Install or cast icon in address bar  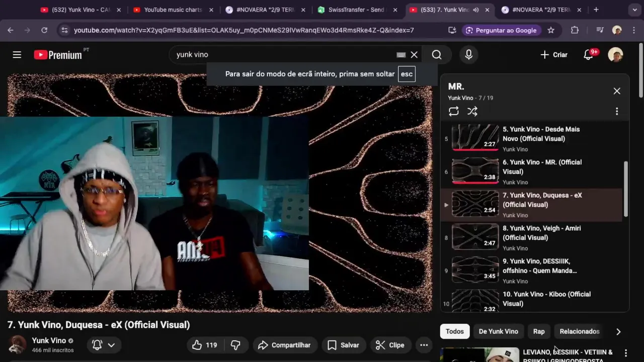click(x=452, y=30)
